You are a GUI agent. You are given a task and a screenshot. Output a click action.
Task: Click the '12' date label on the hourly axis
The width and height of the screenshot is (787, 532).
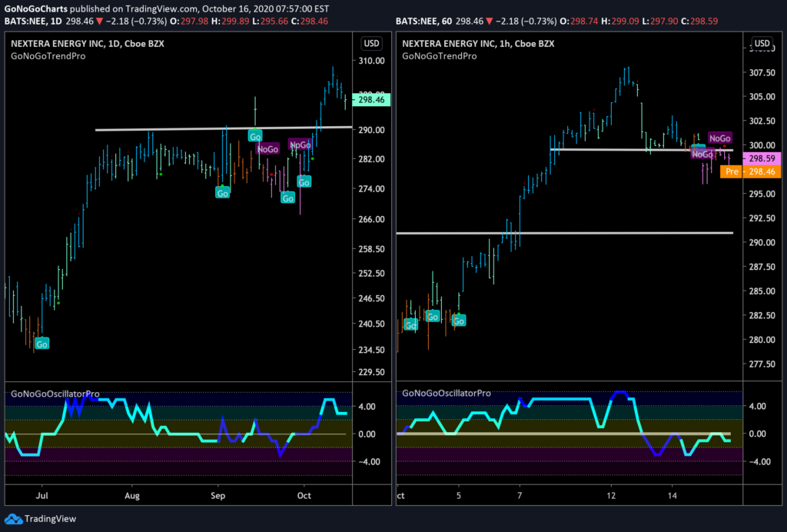pos(611,496)
